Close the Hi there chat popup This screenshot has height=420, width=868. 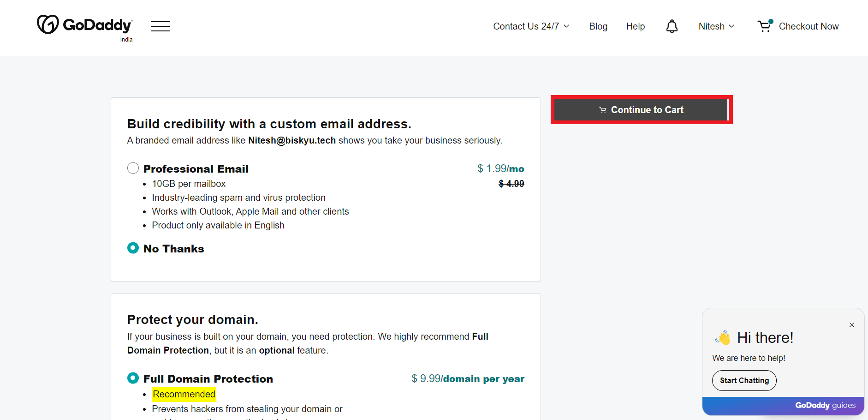[852, 325]
